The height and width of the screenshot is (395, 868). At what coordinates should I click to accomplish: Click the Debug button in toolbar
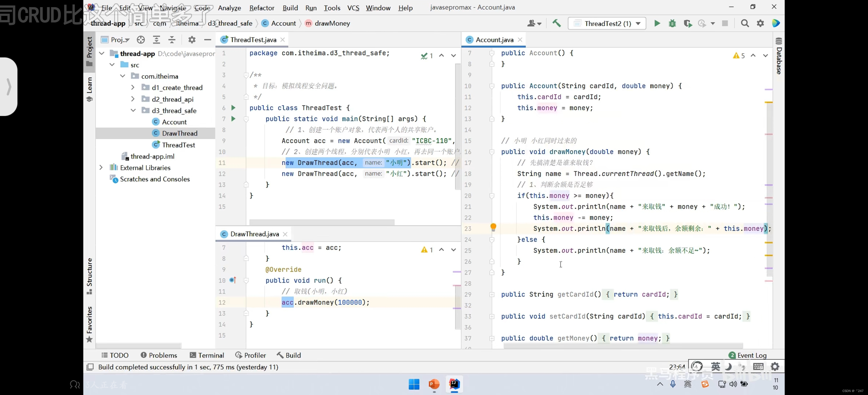(672, 23)
